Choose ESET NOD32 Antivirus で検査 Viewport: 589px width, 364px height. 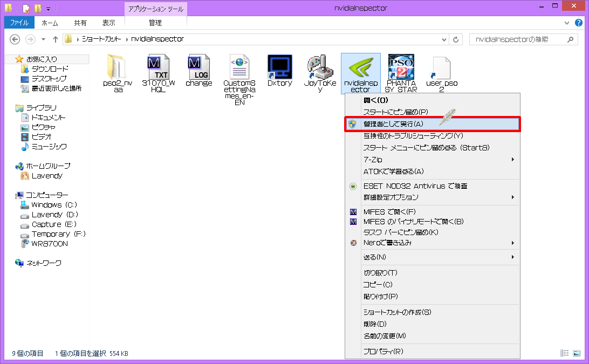[x=433, y=186]
